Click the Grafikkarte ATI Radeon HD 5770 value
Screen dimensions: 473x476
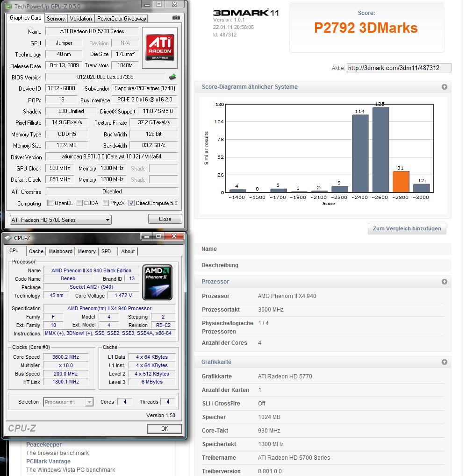point(285,377)
